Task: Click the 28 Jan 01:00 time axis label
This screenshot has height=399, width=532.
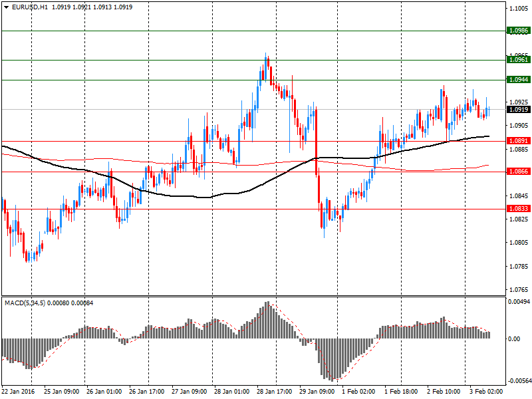Action: point(231,392)
